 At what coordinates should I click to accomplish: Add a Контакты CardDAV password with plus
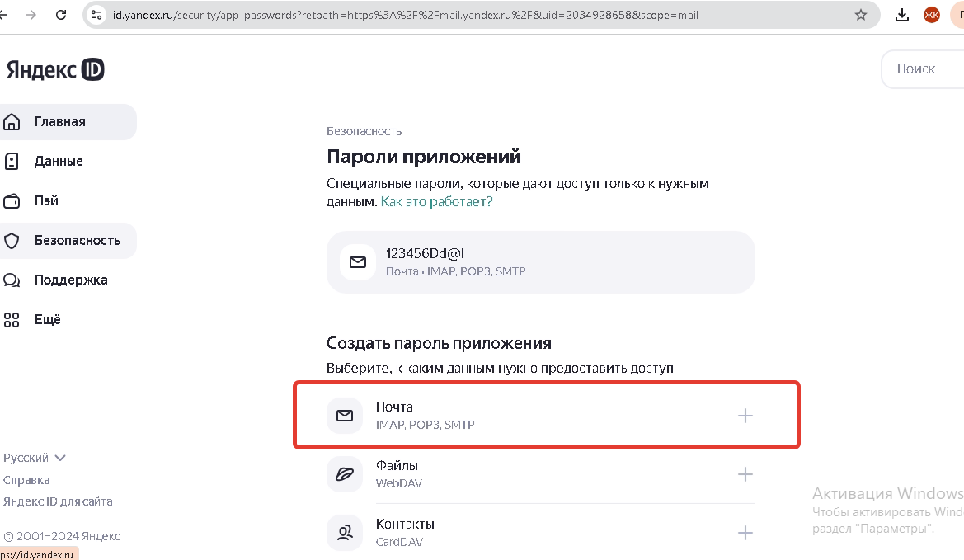pos(745,532)
